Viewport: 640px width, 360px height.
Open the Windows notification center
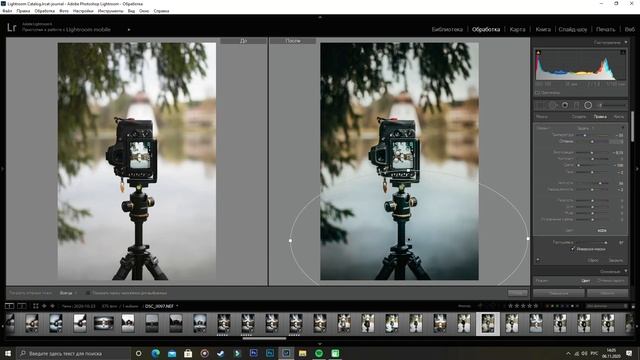[x=629, y=353]
